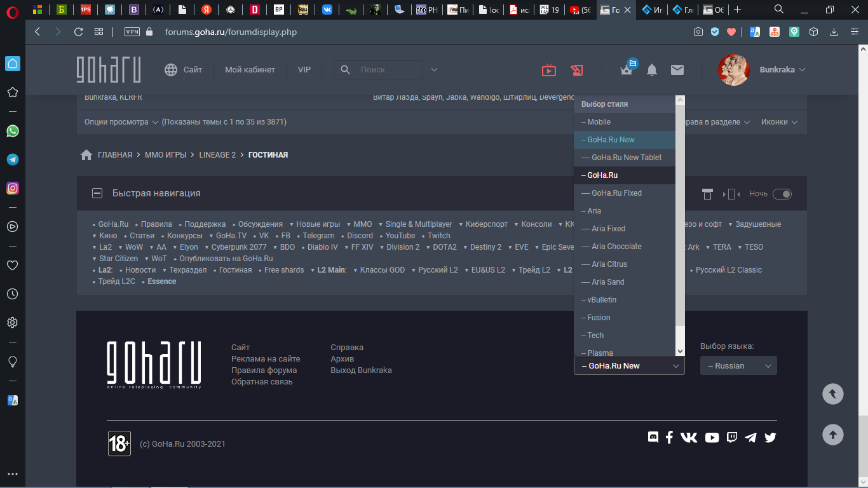Click the YouTube icon in footer
The width and height of the screenshot is (868, 488).
(712, 437)
